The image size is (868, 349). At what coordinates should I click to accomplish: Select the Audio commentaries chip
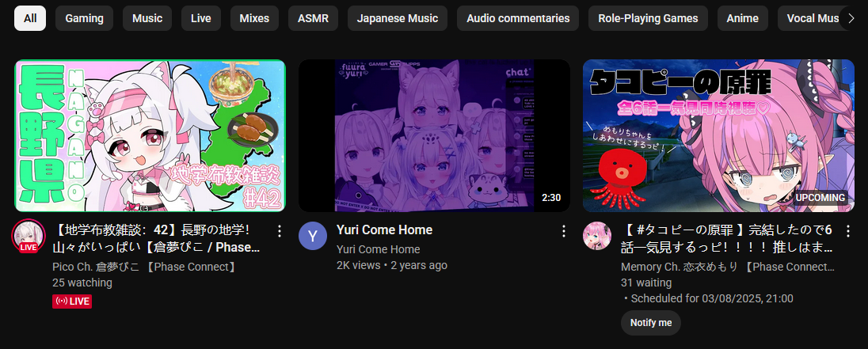pos(518,18)
